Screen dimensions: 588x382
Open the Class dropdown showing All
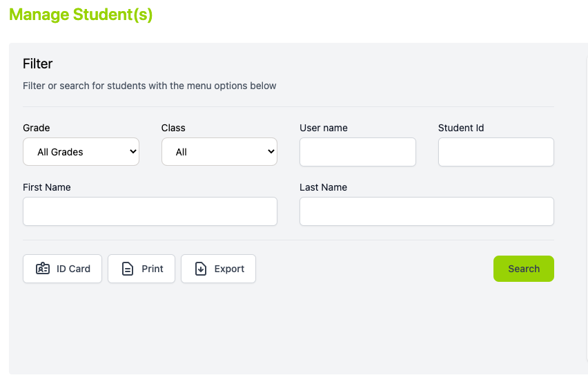(219, 151)
